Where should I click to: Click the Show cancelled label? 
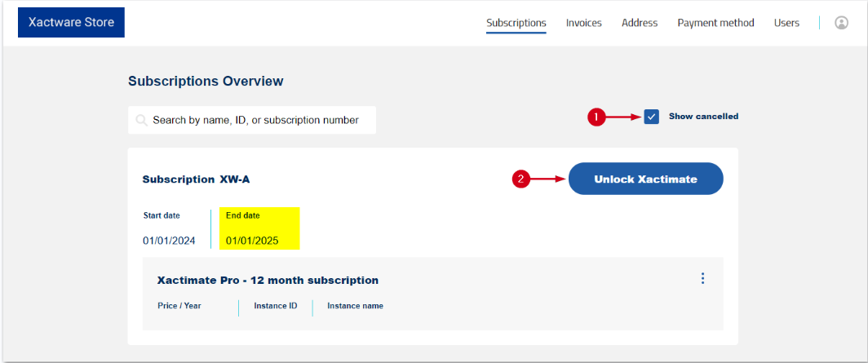(703, 117)
